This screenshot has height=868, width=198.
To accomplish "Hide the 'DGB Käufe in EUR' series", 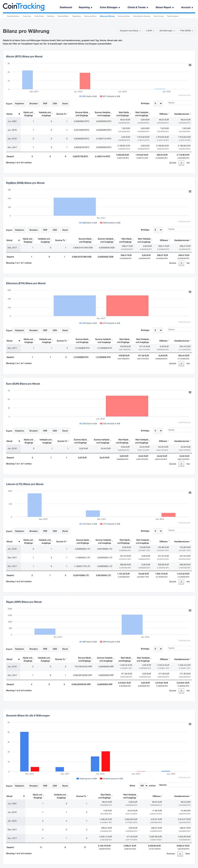I will pos(88,223).
